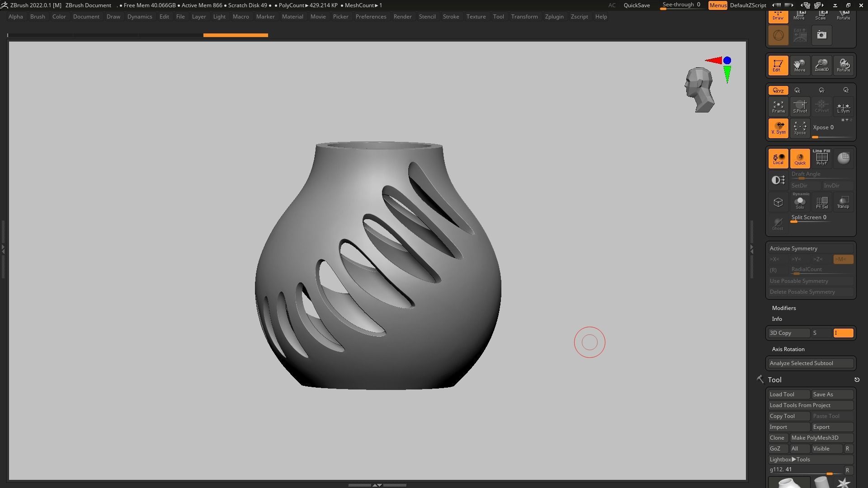Open the Dynamics menu
868x488 pixels.
(140, 17)
